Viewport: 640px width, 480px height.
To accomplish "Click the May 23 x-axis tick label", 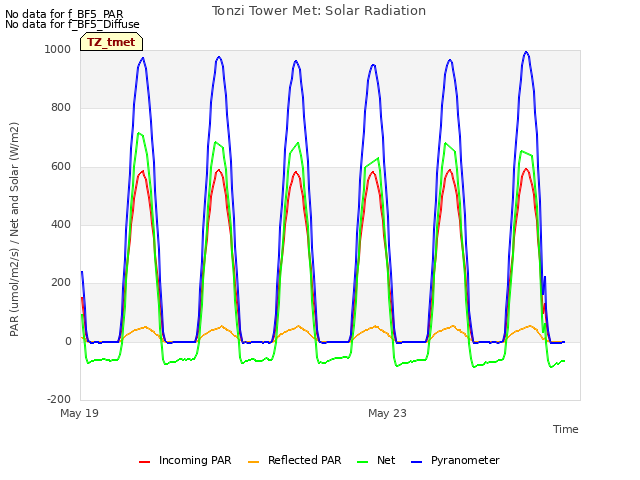I will point(387,413).
